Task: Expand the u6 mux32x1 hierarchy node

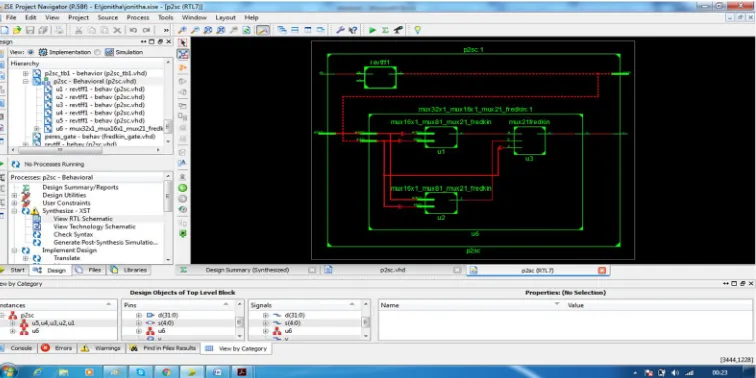Action: click(37, 129)
